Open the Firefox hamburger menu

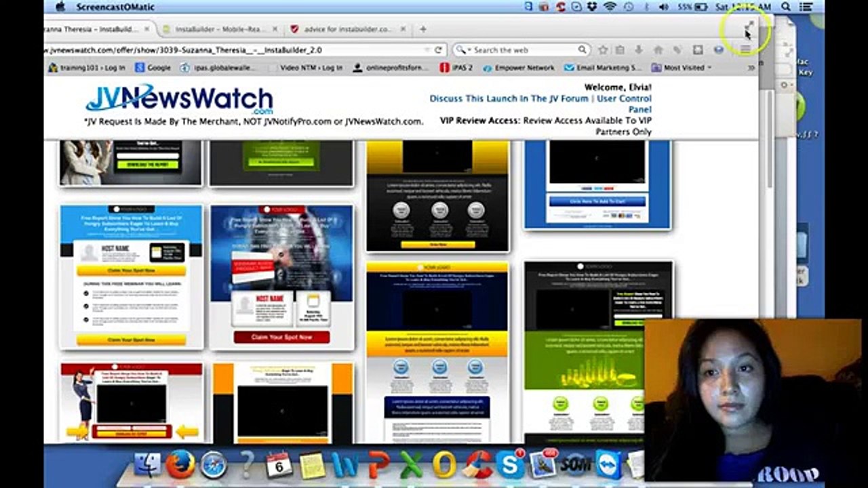click(x=745, y=50)
